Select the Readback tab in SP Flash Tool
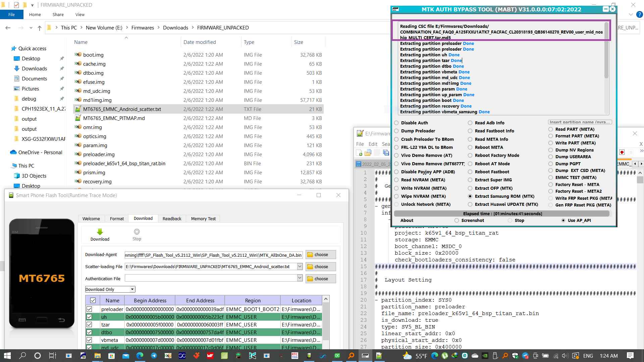Image resolution: width=644 pixels, height=362 pixels. 172,218
